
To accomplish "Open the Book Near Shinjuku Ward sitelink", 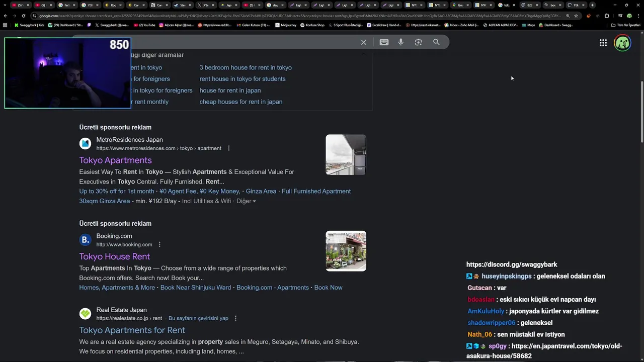I will click(196, 288).
